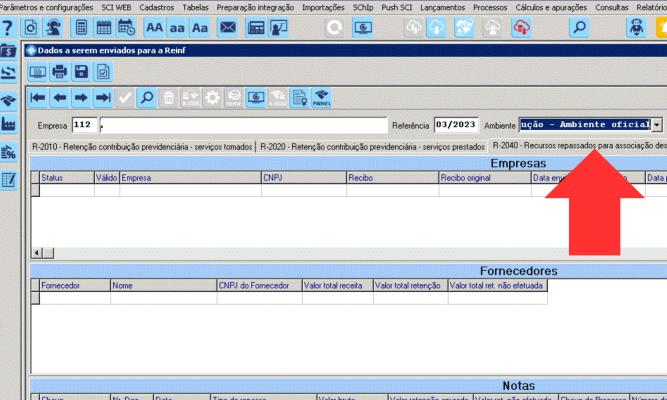Screen dimensions: 667x400
Task: Click the Fornecedor column header
Action: (x=75, y=286)
